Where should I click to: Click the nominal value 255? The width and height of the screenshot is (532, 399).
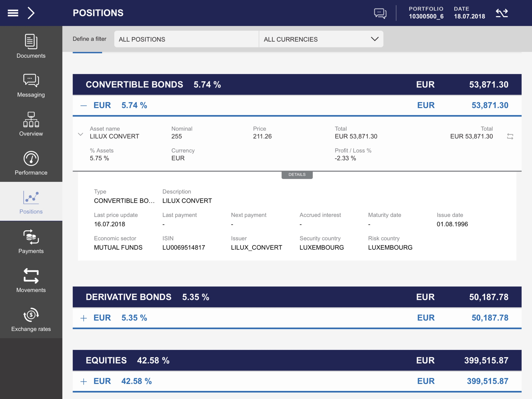click(177, 136)
